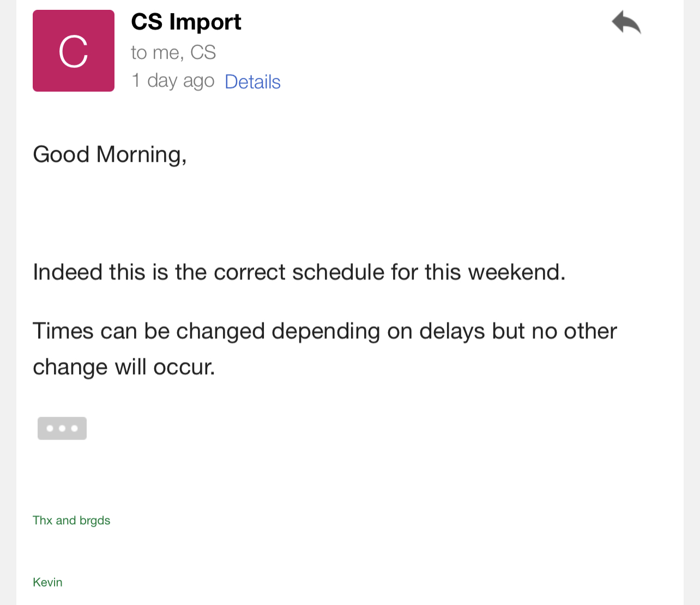
Task: Open the Details link
Action: pos(252,82)
